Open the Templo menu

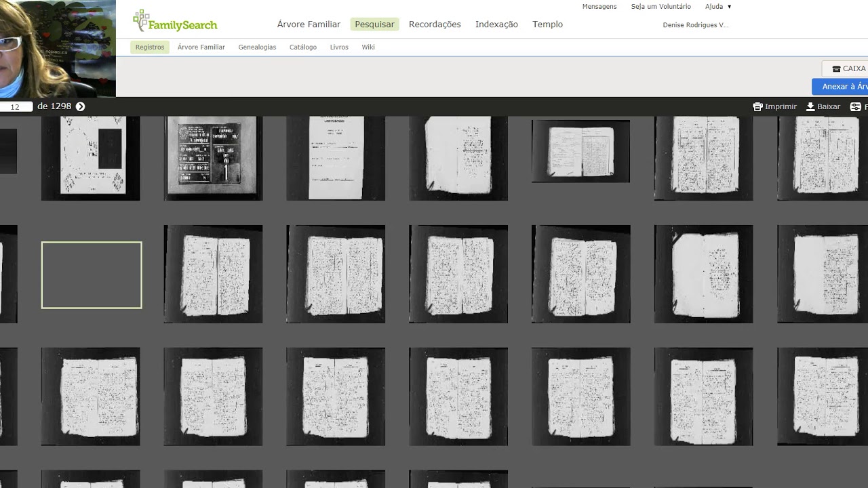point(547,24)
